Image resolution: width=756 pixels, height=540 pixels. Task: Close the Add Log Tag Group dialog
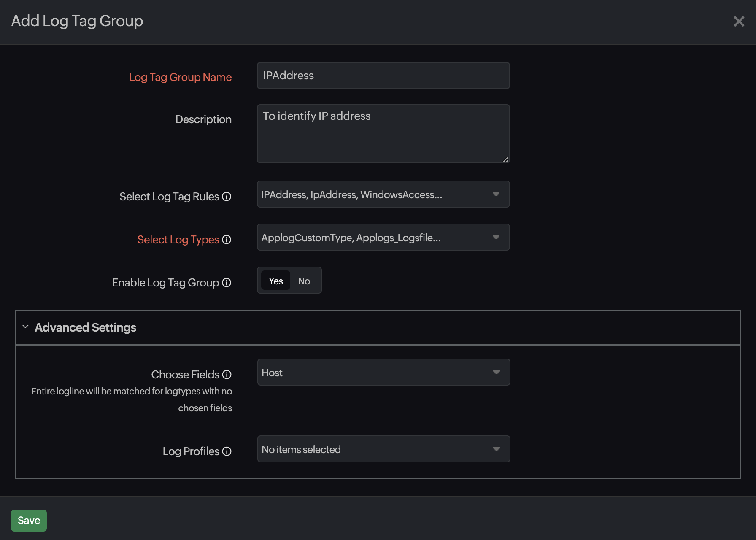tap(739, 22)
